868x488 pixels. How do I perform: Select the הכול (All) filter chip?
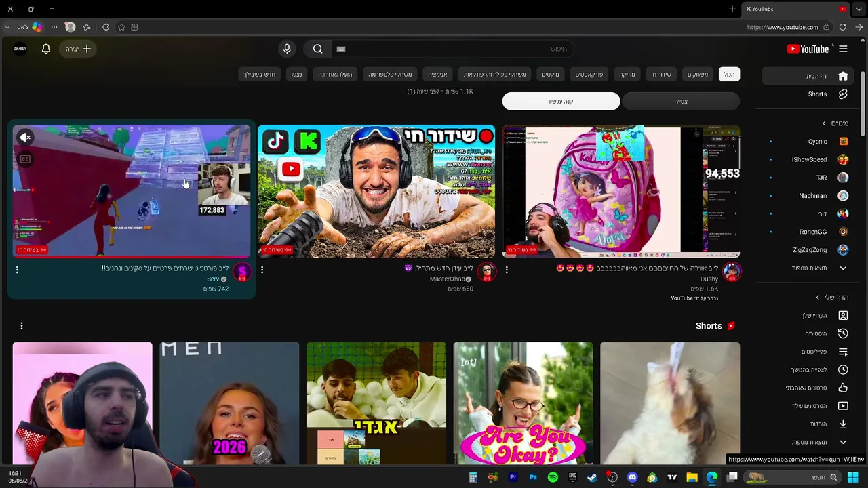[729, 74]
